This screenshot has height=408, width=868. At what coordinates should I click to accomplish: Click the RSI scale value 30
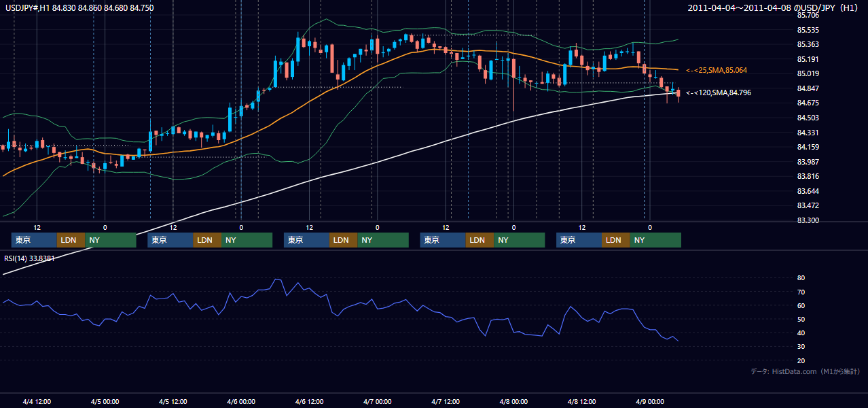click(801, 347)
